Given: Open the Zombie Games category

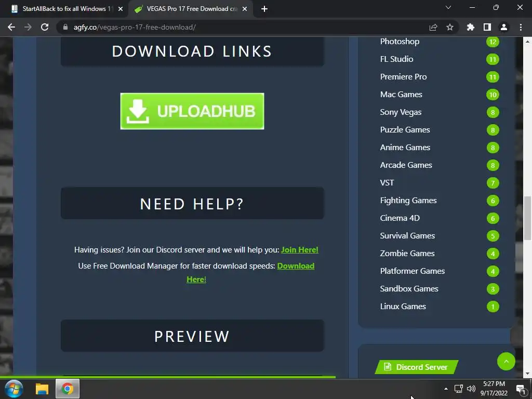Looking at the screenshot, I should click(x=407, y=253).
